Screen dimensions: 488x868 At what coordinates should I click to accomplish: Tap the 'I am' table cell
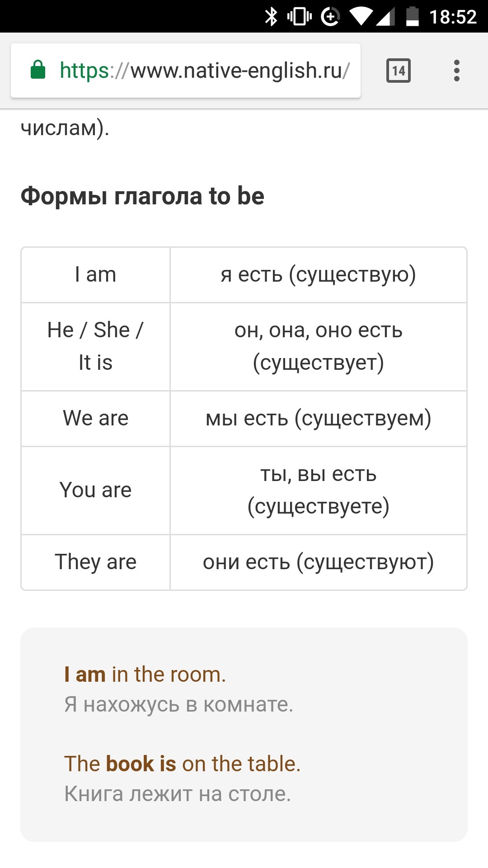[95, 275]
